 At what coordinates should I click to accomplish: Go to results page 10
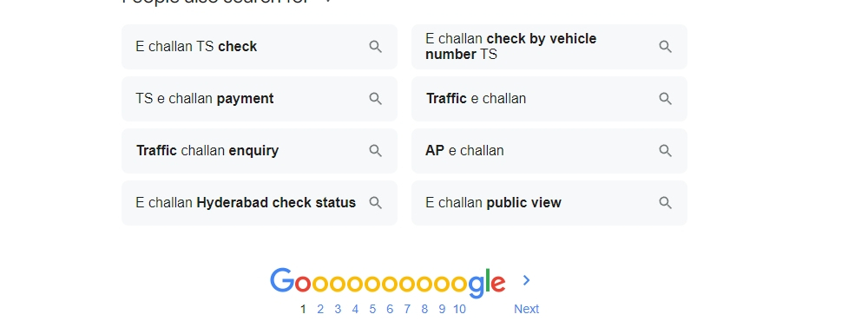459,309
